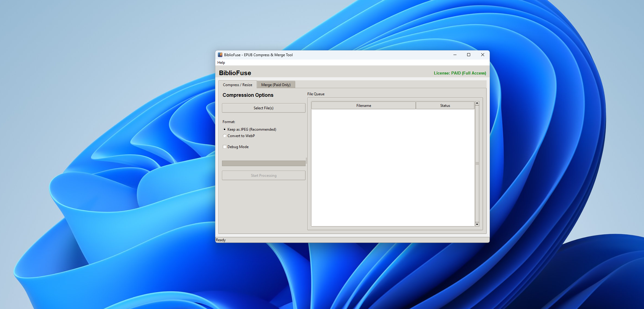Click the BiblioFuse heading text

235,73
